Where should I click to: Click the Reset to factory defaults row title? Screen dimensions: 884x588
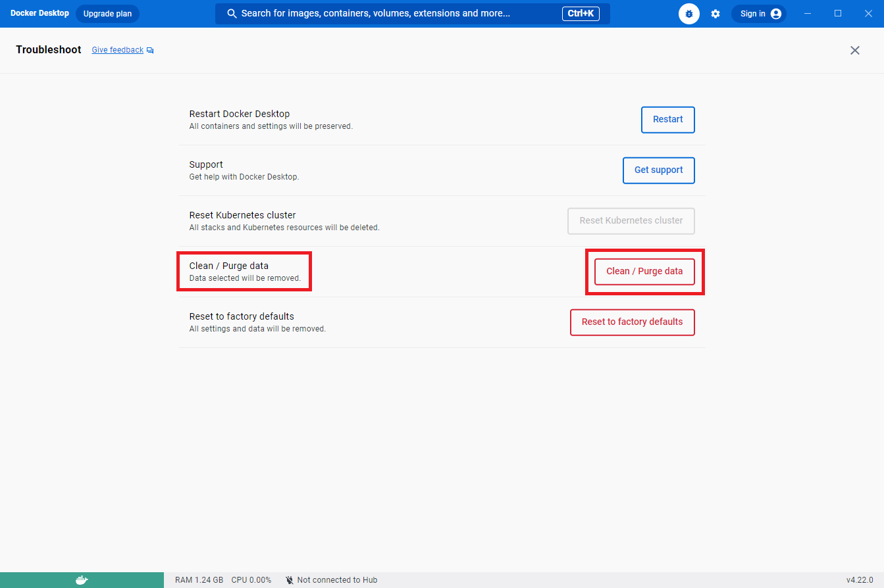click(242, 316)
